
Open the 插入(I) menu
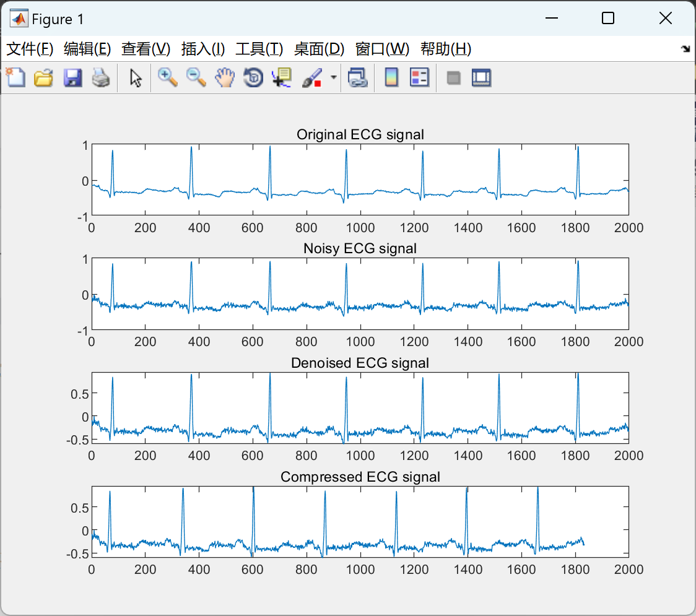[203, 49]
